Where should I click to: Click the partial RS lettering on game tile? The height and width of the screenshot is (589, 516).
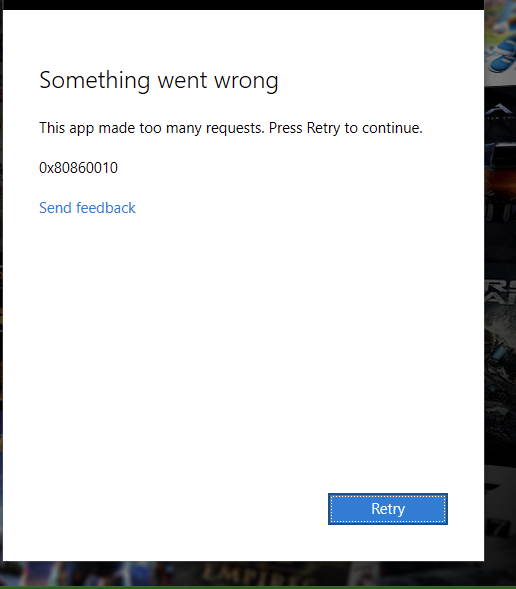click(502, 292)
